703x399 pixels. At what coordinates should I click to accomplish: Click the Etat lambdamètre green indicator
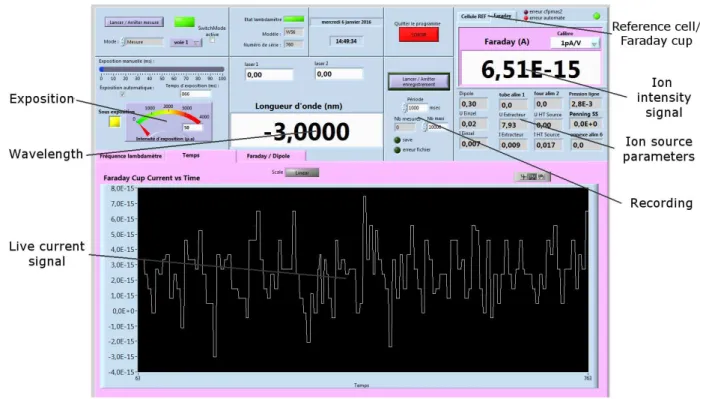(294, 19)
